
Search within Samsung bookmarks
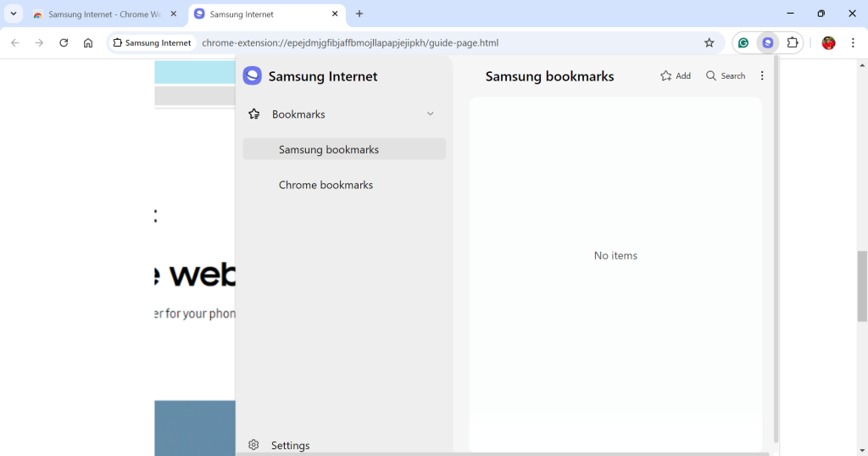[x=726, y=76]
